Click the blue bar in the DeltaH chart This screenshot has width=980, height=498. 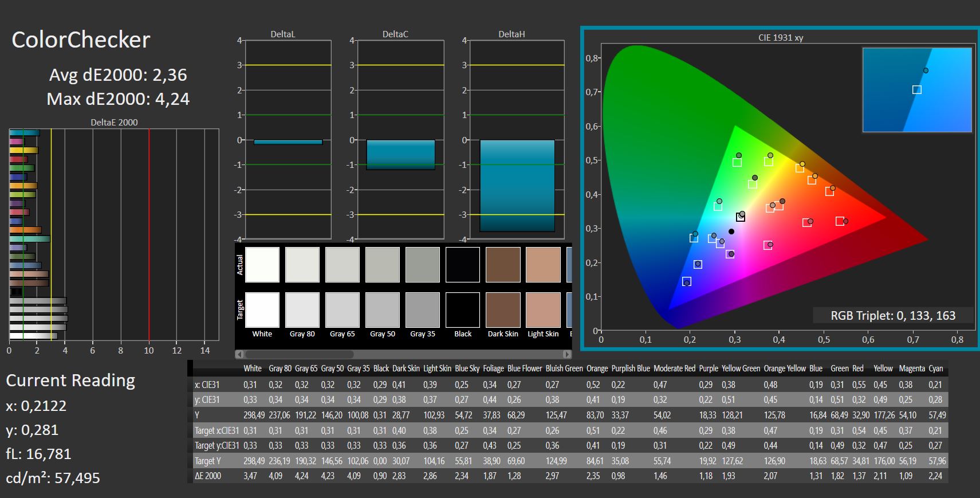[x=517, y=186]
